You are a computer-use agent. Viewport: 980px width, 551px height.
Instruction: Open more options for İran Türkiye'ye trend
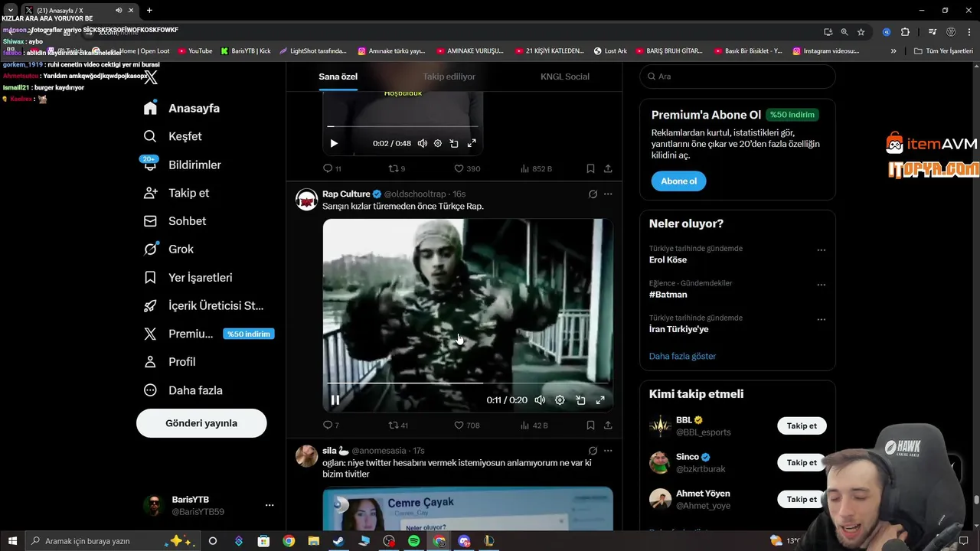[x=821, y=319]
